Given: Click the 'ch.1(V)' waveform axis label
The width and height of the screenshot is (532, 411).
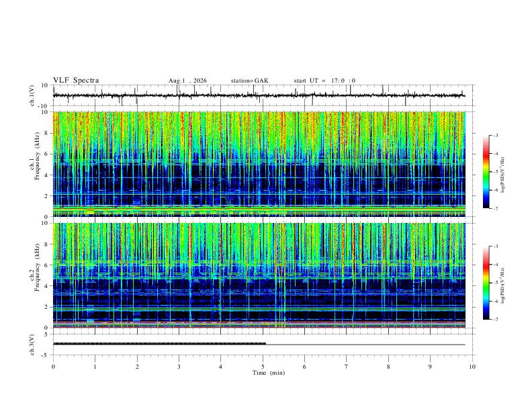Looking at the screenshot, I should (32, 95).
